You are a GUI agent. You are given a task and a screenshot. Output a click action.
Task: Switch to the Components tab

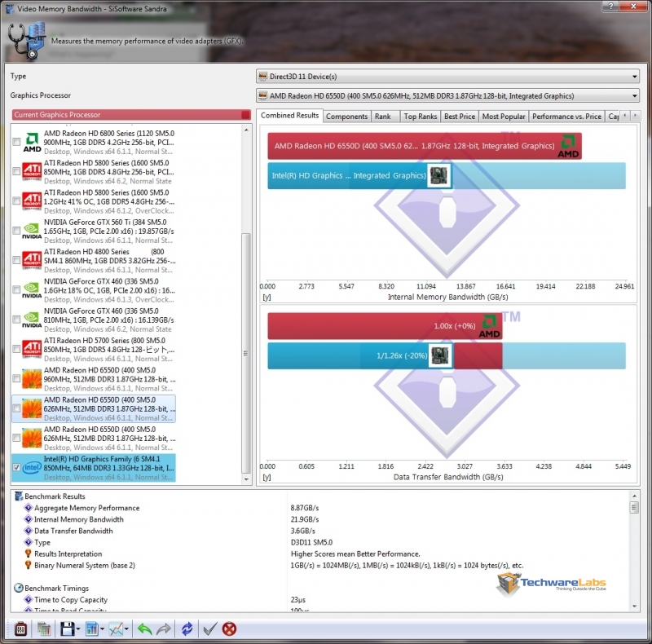pos(346,117)
